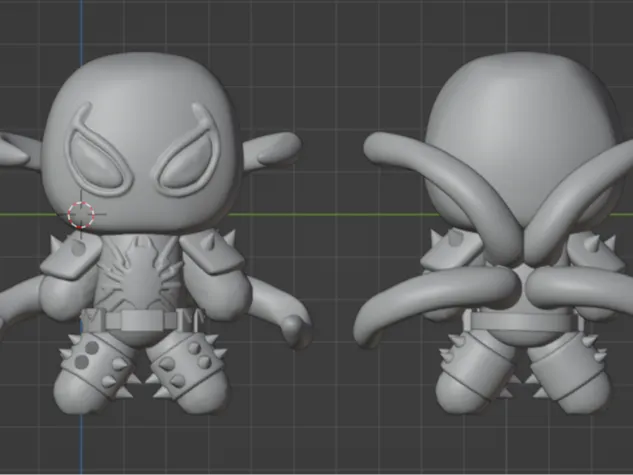Select the head of the back-view model
633x475 pixels.
click(x=522, y=141)
